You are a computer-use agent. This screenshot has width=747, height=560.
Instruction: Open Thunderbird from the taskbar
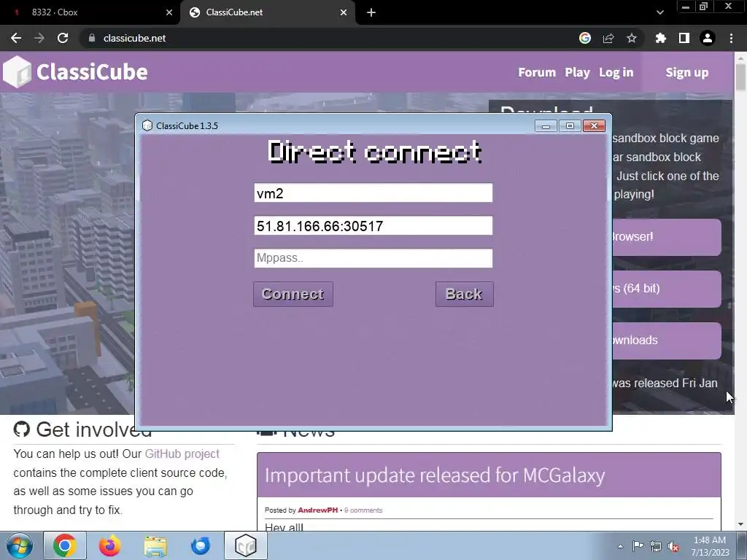(201, 545)
